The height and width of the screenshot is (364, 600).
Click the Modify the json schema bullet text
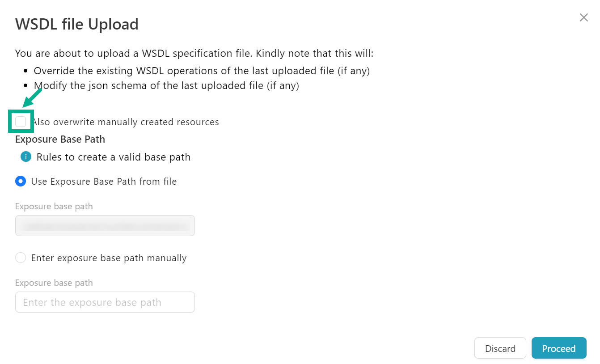pyautogui.click(x=166, y=85)
